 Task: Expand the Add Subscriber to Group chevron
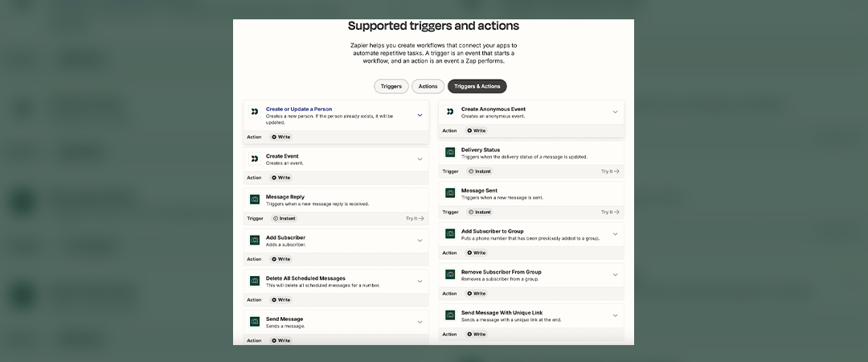pos(615,234)
